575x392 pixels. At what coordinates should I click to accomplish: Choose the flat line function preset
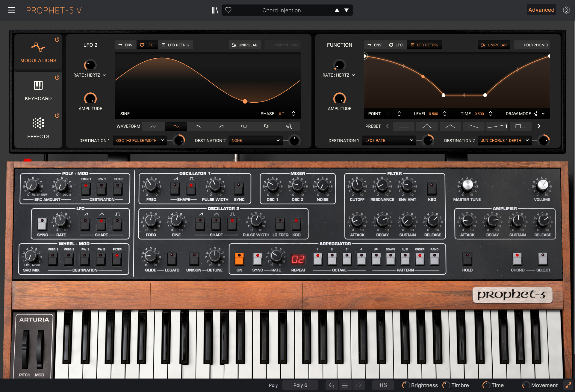point(403,126)
